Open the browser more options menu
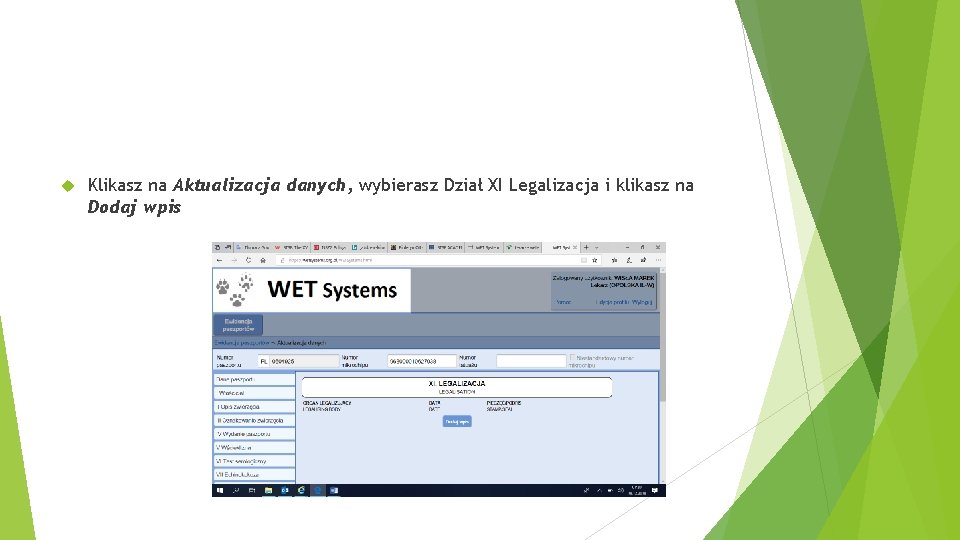The width and height of the screenshot is (960, 540). coord(658,260)
